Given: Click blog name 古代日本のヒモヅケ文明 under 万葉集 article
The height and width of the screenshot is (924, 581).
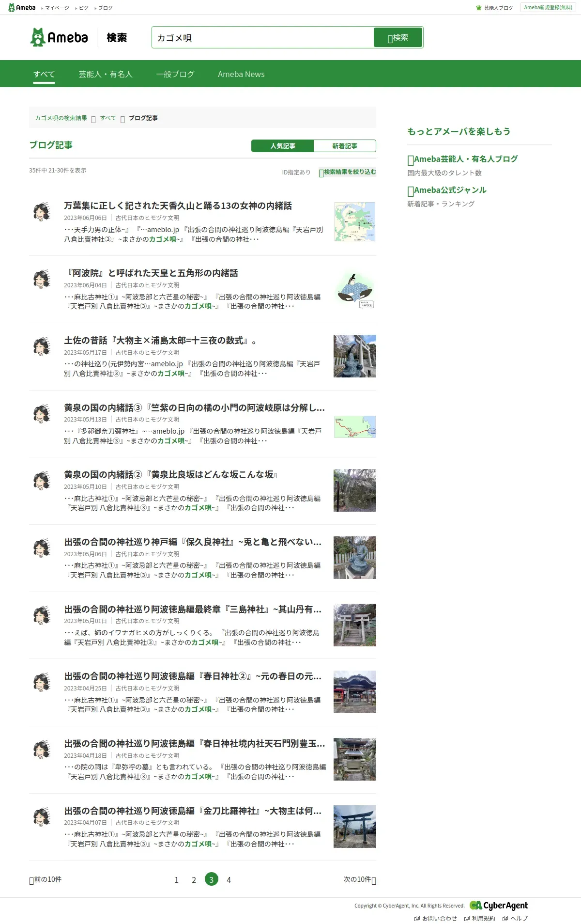Looking at the screenshot, I should (147, 218).
